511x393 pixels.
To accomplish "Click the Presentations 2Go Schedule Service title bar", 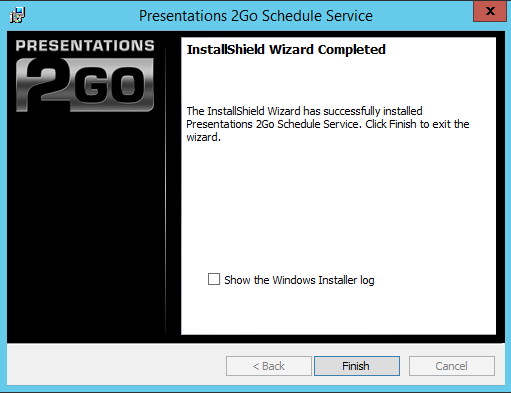I will pos(256,16).
